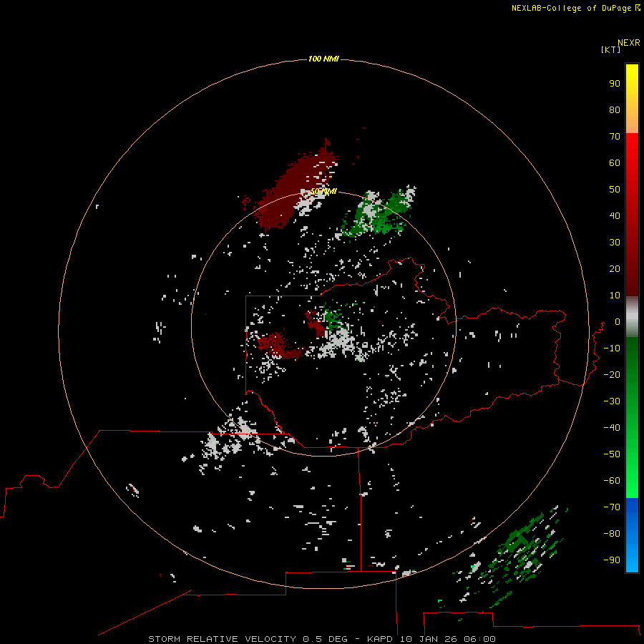The image size is (644, 644).
Task: Click the -20 scale value
Action: (612, 374)
